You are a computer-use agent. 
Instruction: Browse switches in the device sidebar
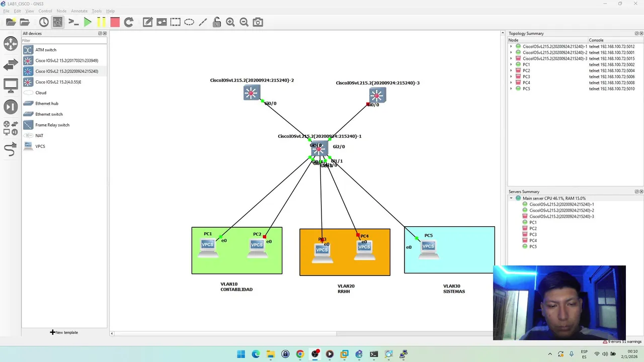11,65
